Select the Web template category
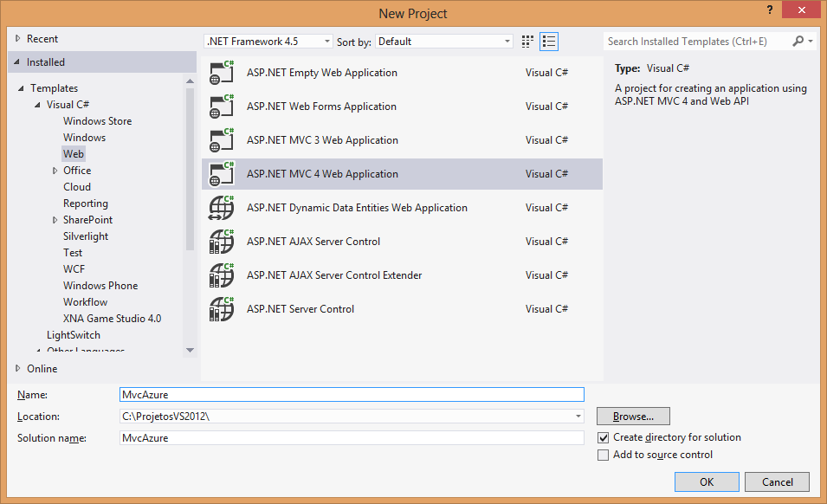Screen dimensions: 827x504 pyautogui.click(x=74, y=154)
